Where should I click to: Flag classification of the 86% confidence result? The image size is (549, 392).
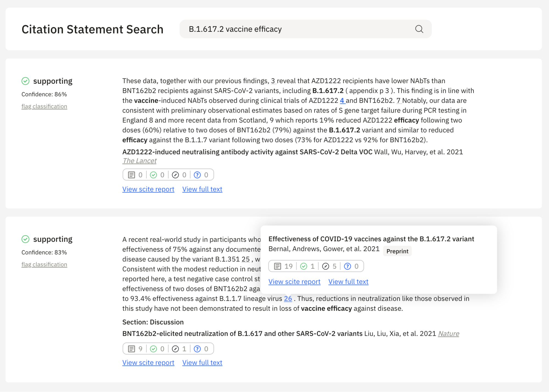tap(44, 106)
